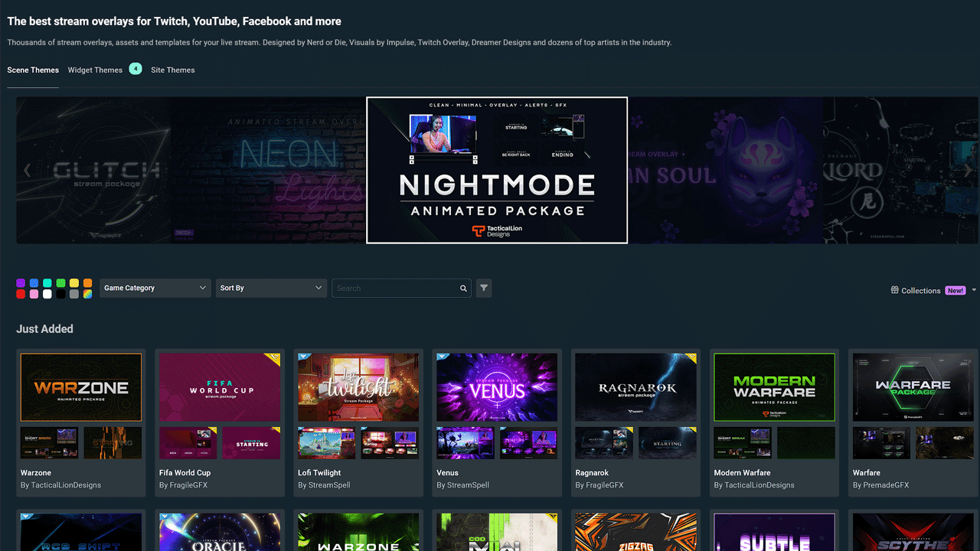Viewport: 980px width, 551px height.
Task: Open the Venus stream package main thumbnail
Action: (497, 387)
